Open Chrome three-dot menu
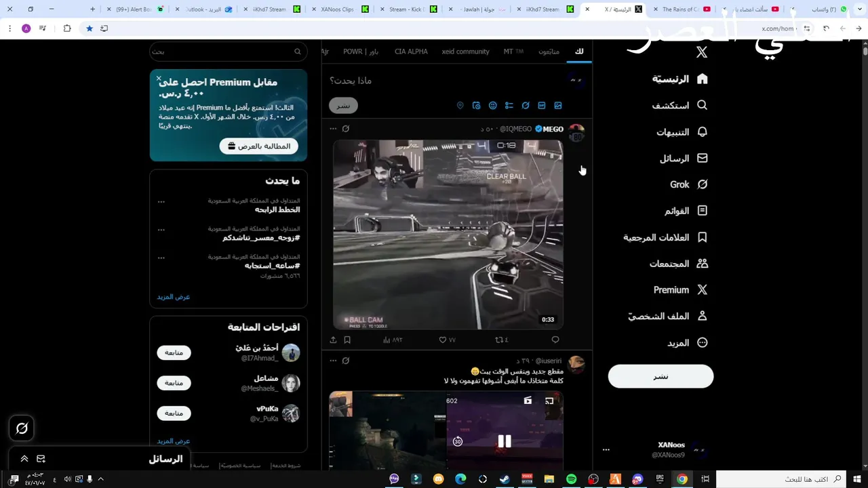The height and width of the screenshot is (488, 868). 9,28
